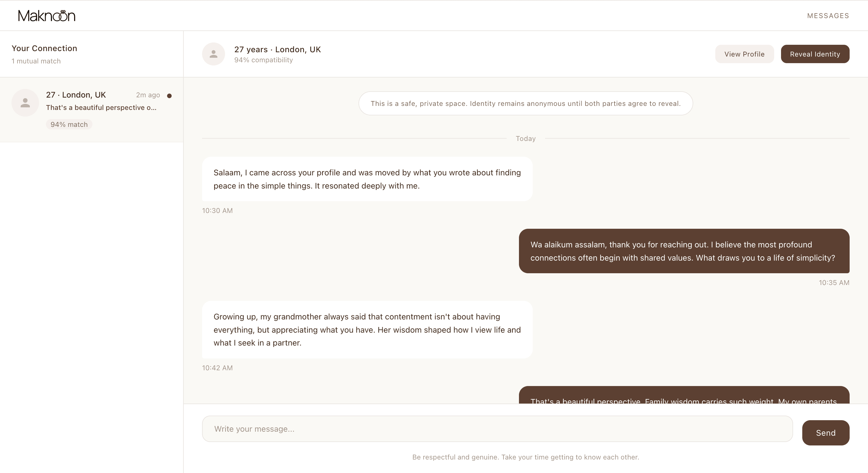Click the Your Connection heading
The image size is (868, 473).
(44, 48)
